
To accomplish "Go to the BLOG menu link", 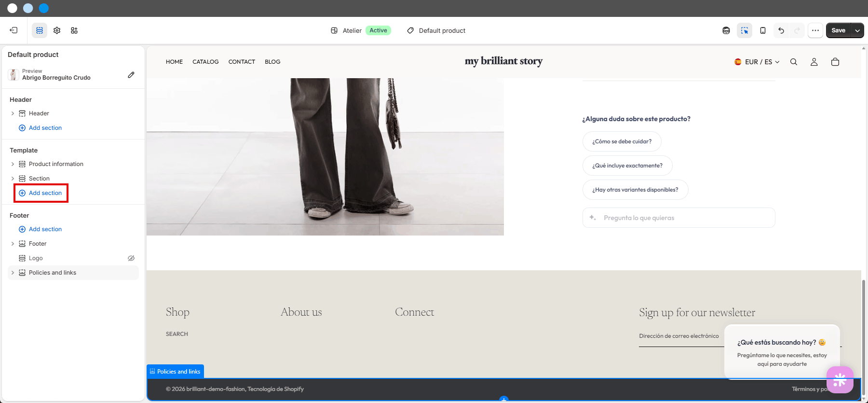I will pos(272,62).
